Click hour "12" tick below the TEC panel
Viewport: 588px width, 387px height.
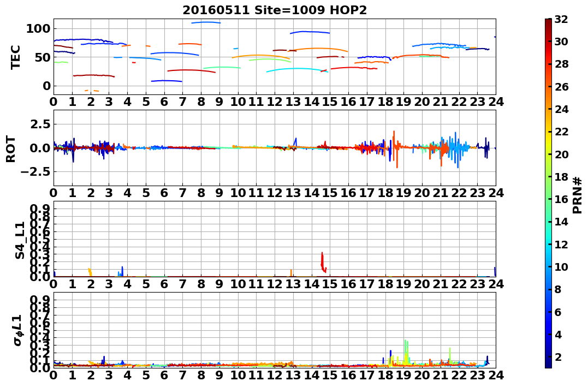275,102
